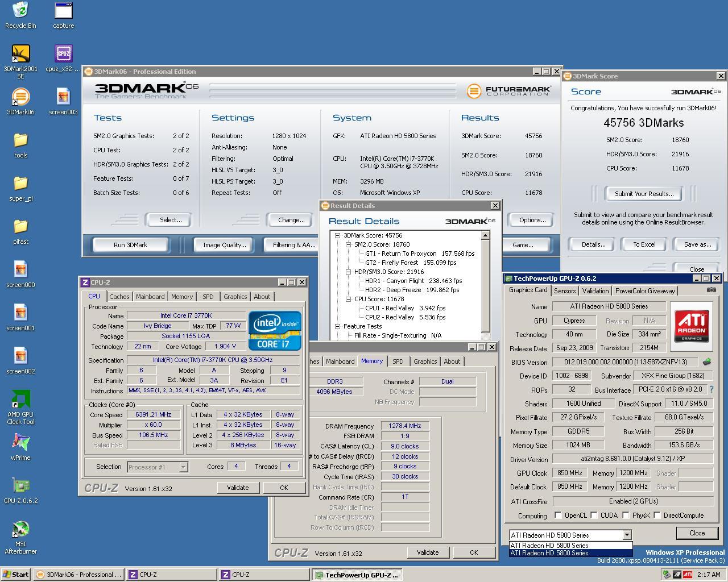Image resolution: width=728 pixels, height=582 pixels.
Task: Click the Image Quality... button
Action: [225, 245]
